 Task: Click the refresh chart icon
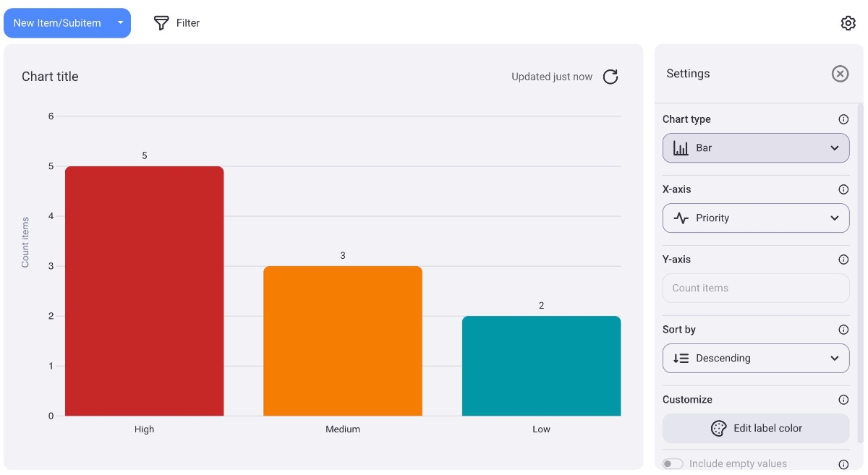(x=610, y=77)
